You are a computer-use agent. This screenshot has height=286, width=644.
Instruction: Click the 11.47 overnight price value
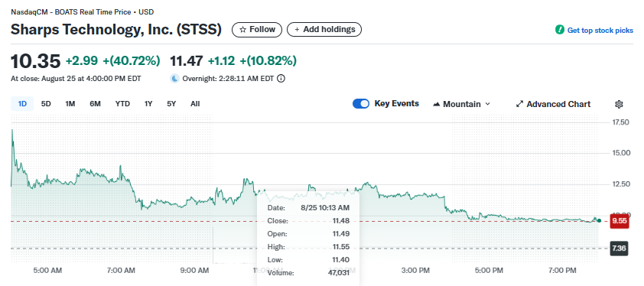(187, 61)
